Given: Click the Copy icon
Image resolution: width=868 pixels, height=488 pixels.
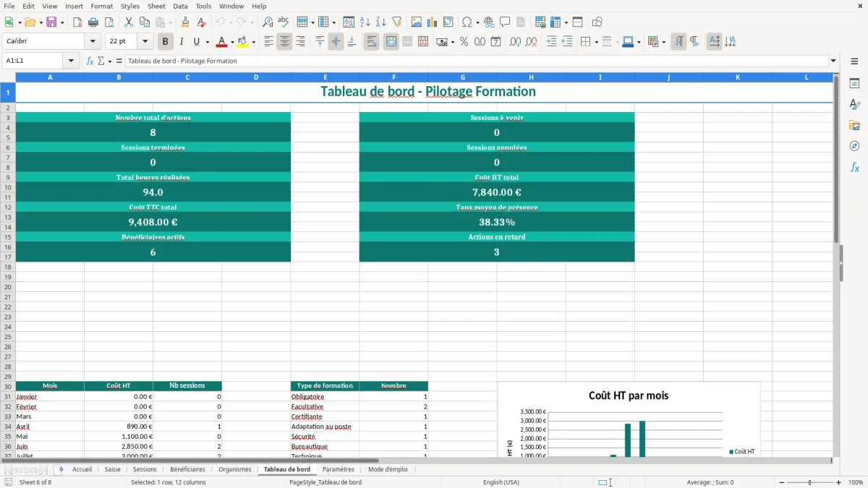Looking at the screenshot, I should (x=145, y=22).
